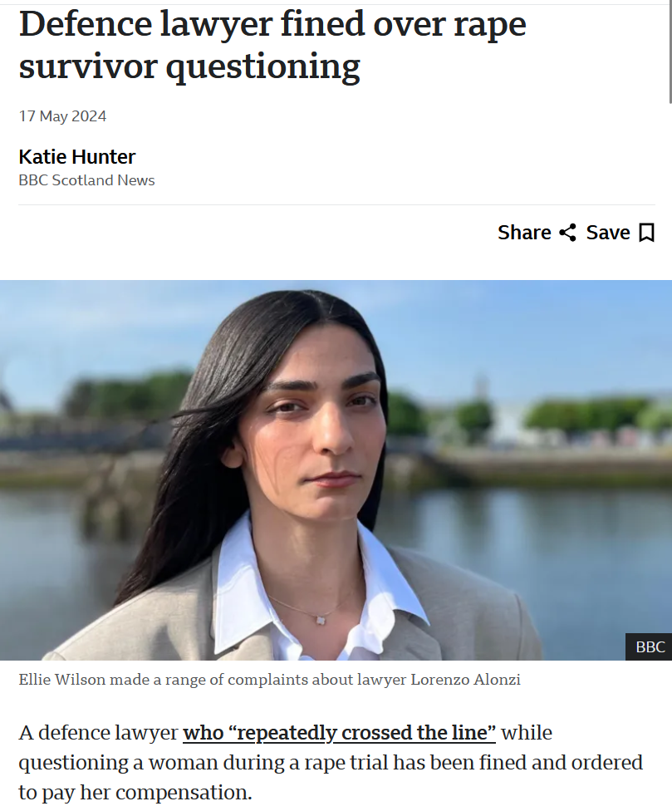672x811 pixels.
Task: Click the Share text label
Action: tap(524, 233)
